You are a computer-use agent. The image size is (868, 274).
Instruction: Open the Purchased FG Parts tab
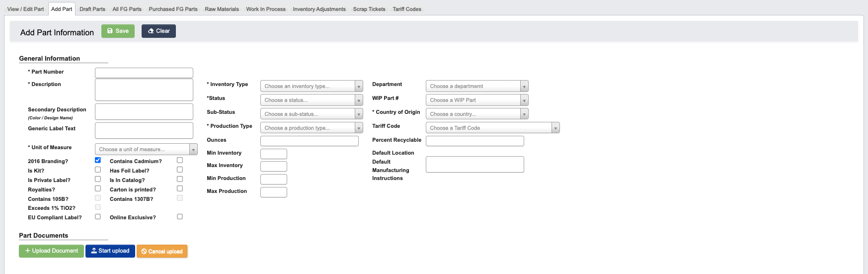click(173, 9)
